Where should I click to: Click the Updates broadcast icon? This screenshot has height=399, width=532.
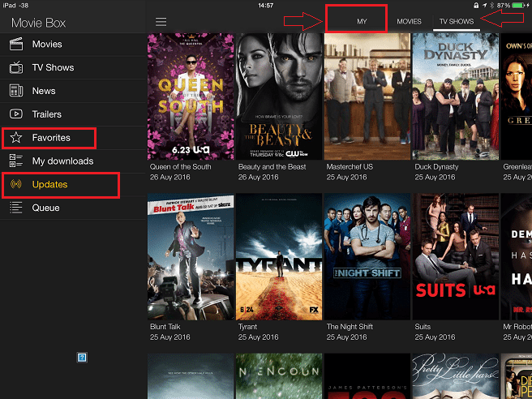[16, 184]
